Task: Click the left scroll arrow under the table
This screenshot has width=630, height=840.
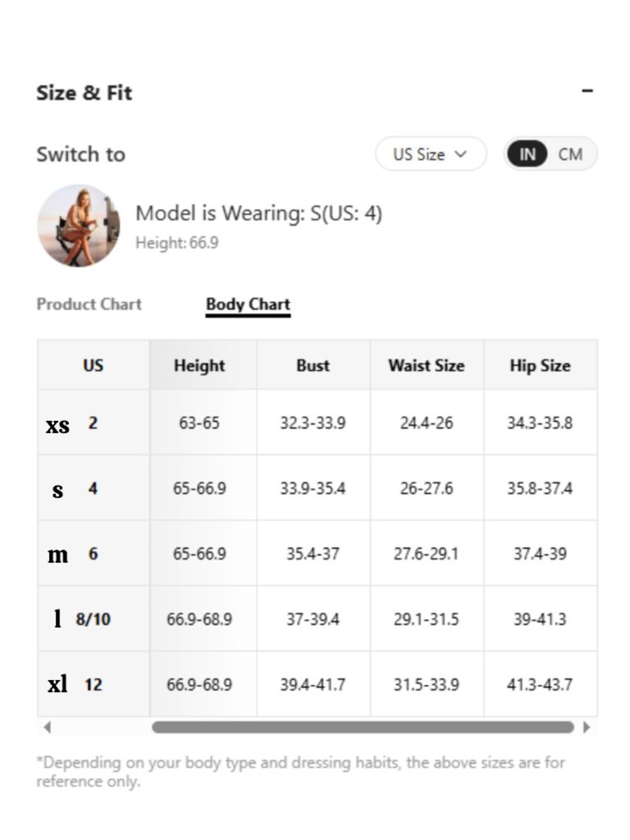Action: pyautogui.click(x=47, y=727)
